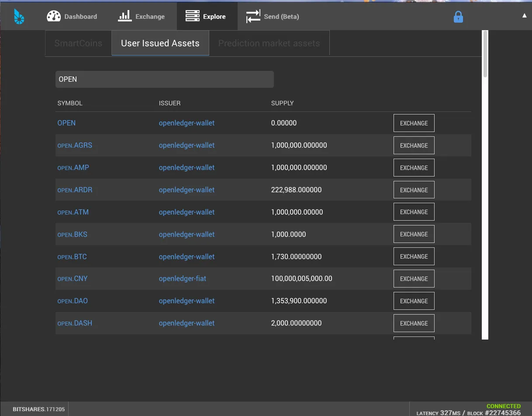Viewport: 532px width, 416px height.
Task: Open the openledger-fiat issuer link
Action: 183,279
